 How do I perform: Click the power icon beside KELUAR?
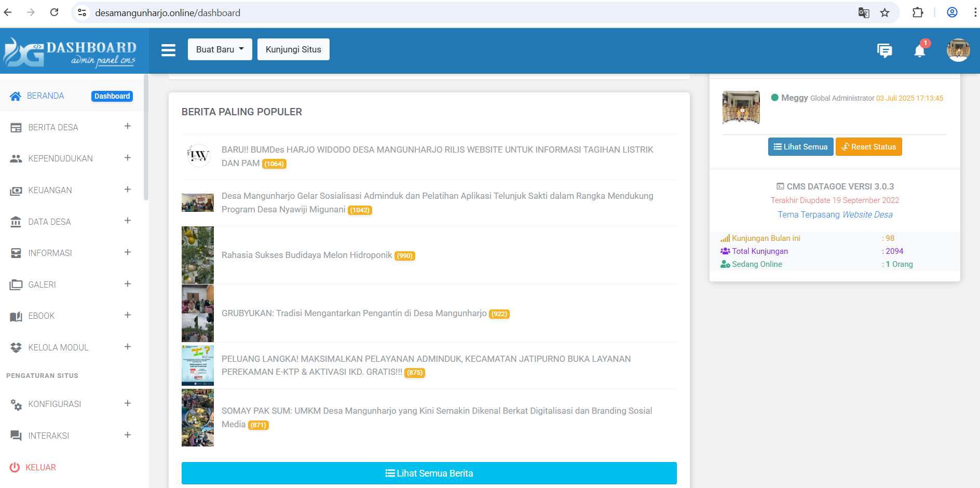coord(15,467)
